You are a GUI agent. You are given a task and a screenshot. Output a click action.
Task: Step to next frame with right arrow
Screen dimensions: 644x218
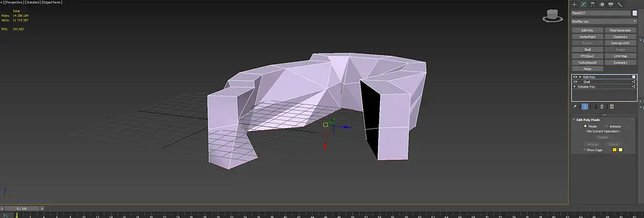pyautogui.click(x=43, y=209)
